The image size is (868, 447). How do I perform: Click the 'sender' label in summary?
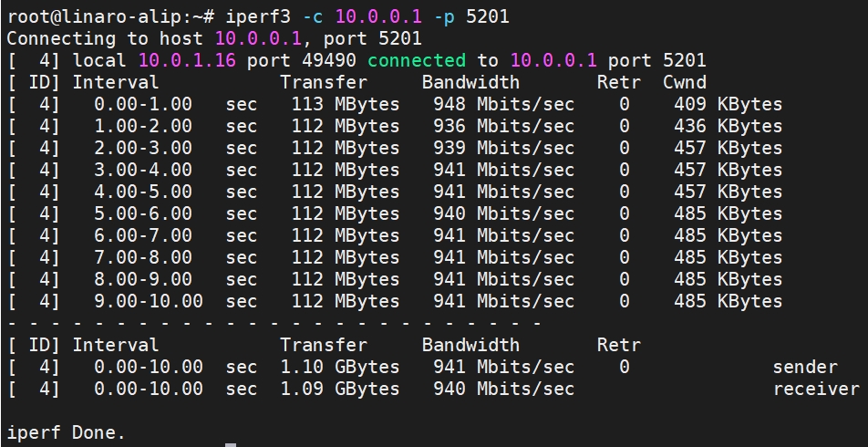[x=805, y=367]
